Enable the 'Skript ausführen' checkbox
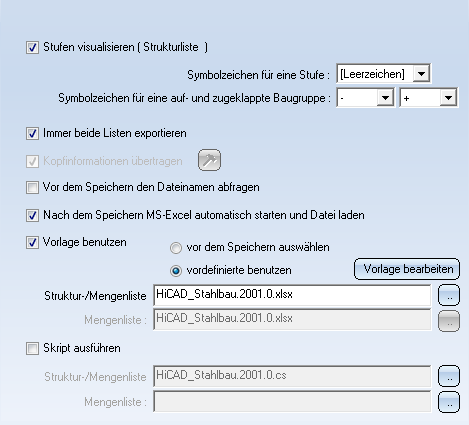 tap(32, 349)
